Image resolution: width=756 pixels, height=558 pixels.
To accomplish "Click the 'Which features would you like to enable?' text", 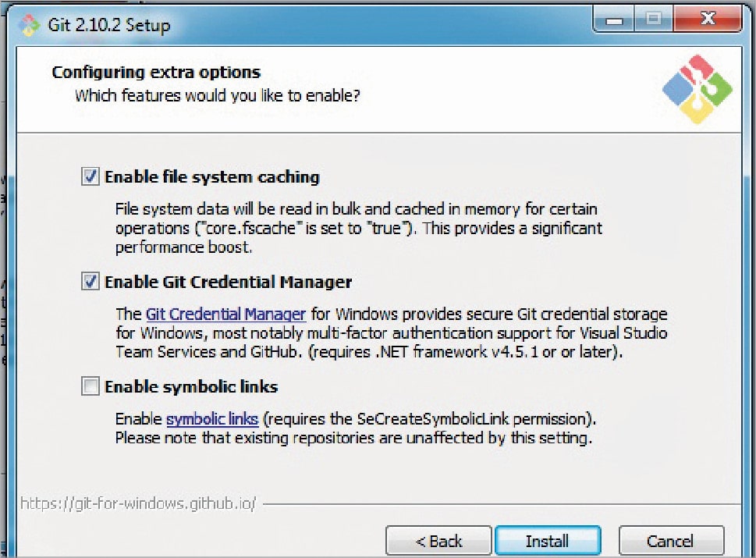I will point(217,96).
